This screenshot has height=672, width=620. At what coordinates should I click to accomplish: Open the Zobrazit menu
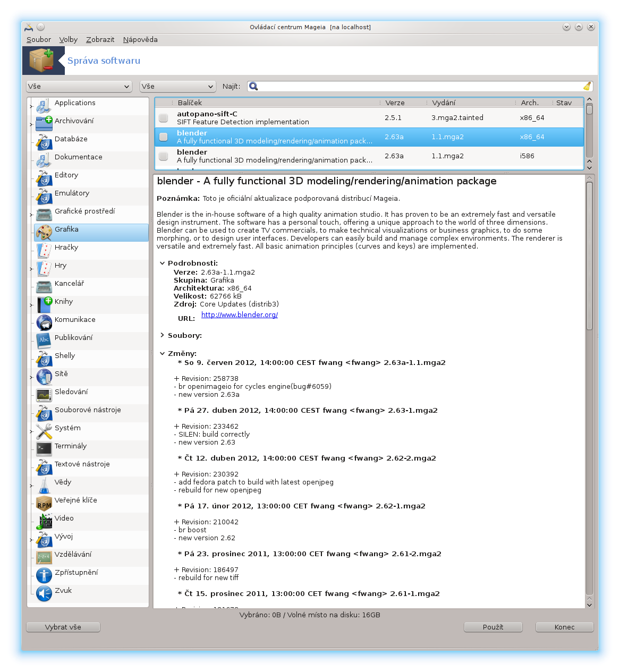coord(100,39)
